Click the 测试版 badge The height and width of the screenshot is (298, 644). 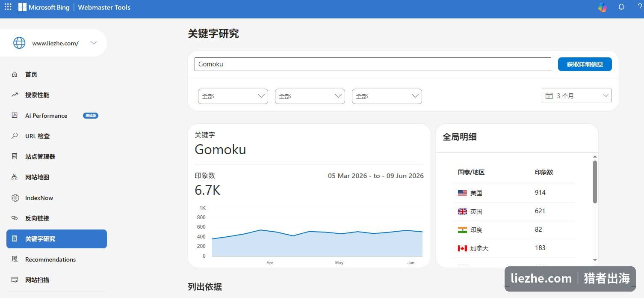click(91, 116)
